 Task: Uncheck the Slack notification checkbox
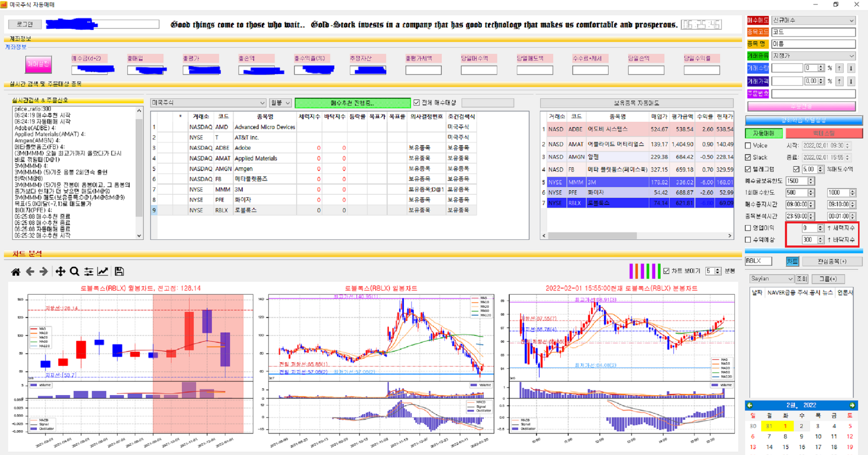coord(748,158)
